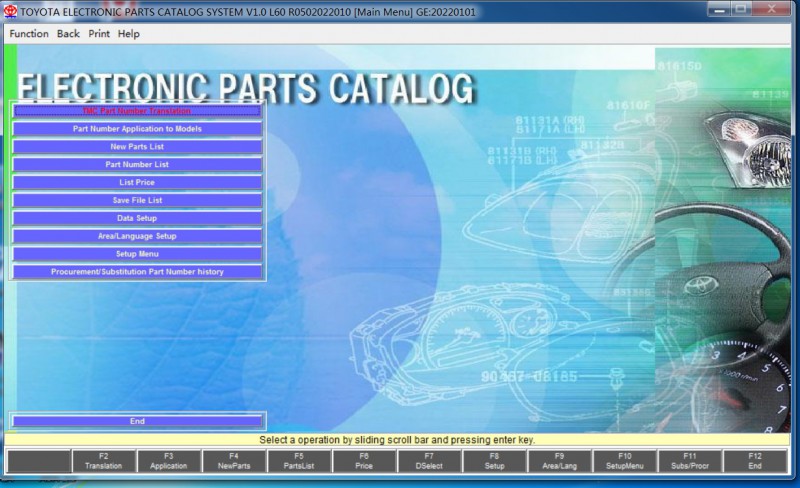Click the Toyota app icon in title bar
800x488 pixels.
pos(10,11)
